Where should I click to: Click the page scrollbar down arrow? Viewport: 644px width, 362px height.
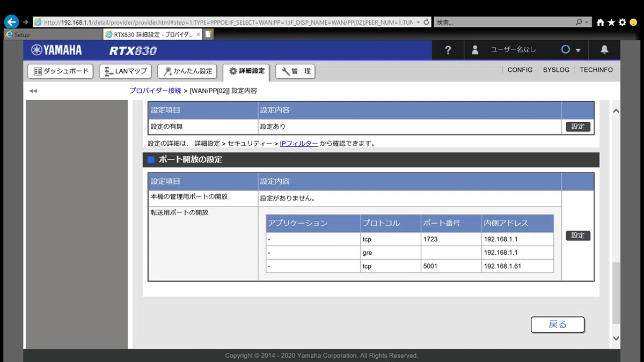point(616,338)
